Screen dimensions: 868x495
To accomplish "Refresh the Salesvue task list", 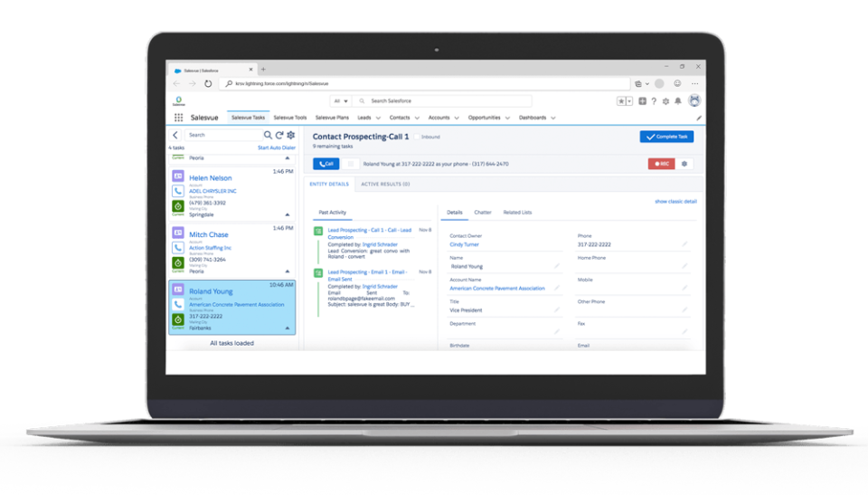I will coord(279,135).
